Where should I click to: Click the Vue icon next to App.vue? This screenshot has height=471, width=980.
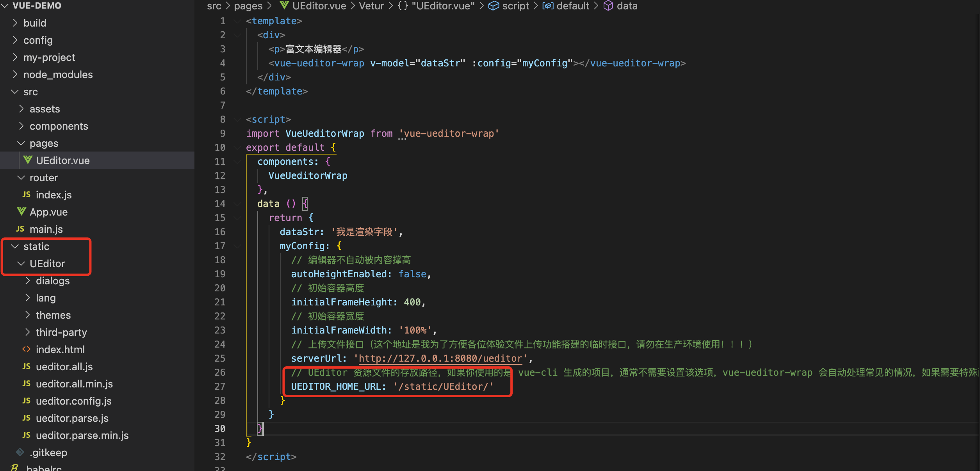[x=21, y=212]
